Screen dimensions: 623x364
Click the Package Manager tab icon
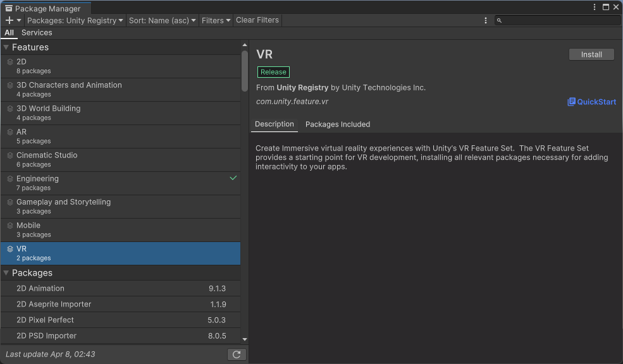click(x=9, y=9)
